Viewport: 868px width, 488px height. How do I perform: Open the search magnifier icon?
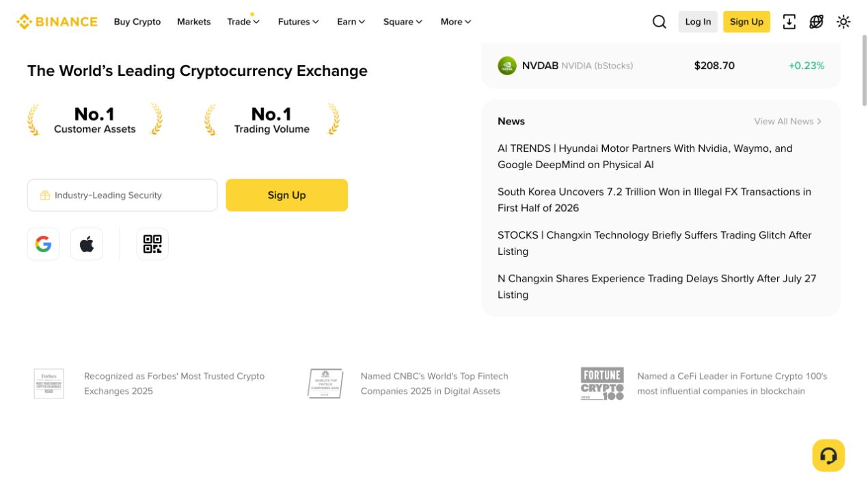point(660,22)
